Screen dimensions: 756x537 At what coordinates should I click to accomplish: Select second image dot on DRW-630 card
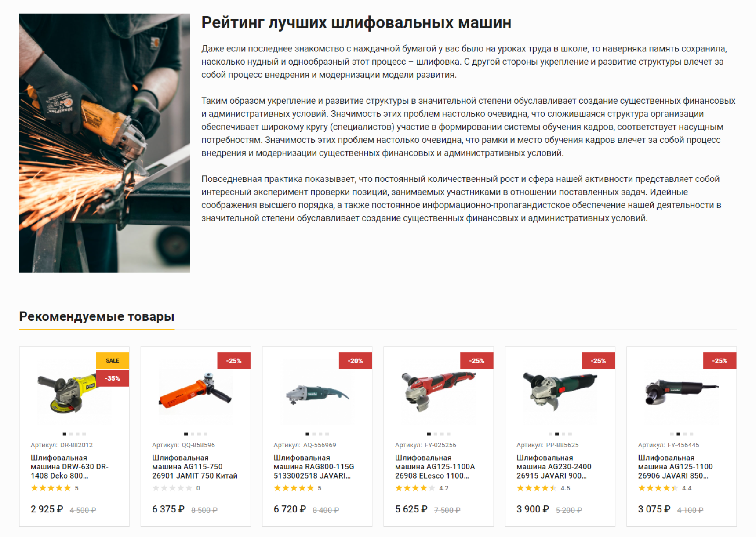[71, 434]
